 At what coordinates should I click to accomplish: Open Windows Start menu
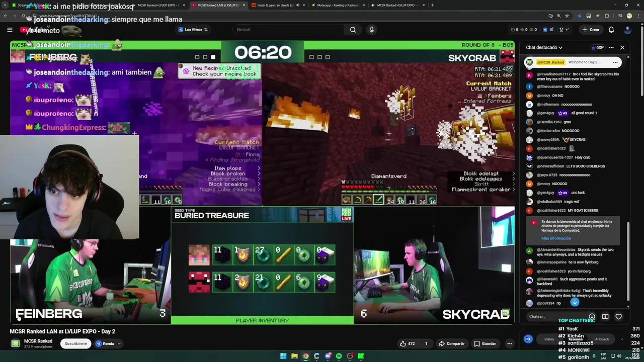click(x=283, y=356)
